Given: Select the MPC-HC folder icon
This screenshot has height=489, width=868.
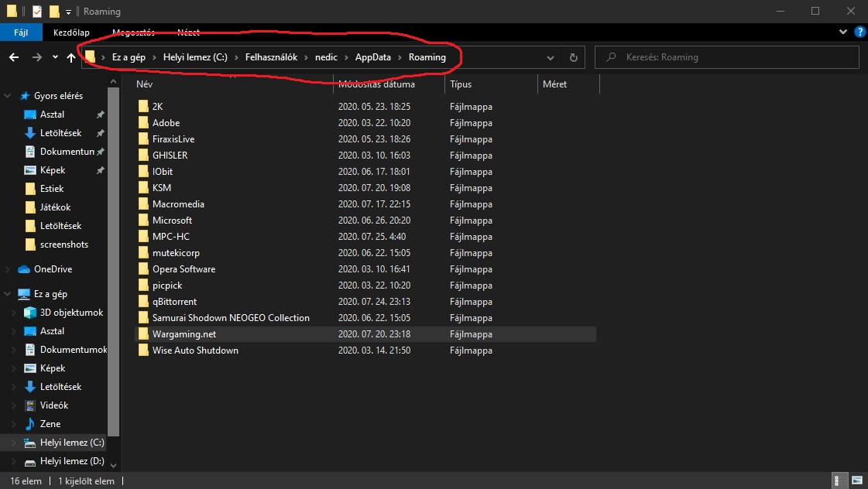Looking at the screenshot, I should [143, 236].
